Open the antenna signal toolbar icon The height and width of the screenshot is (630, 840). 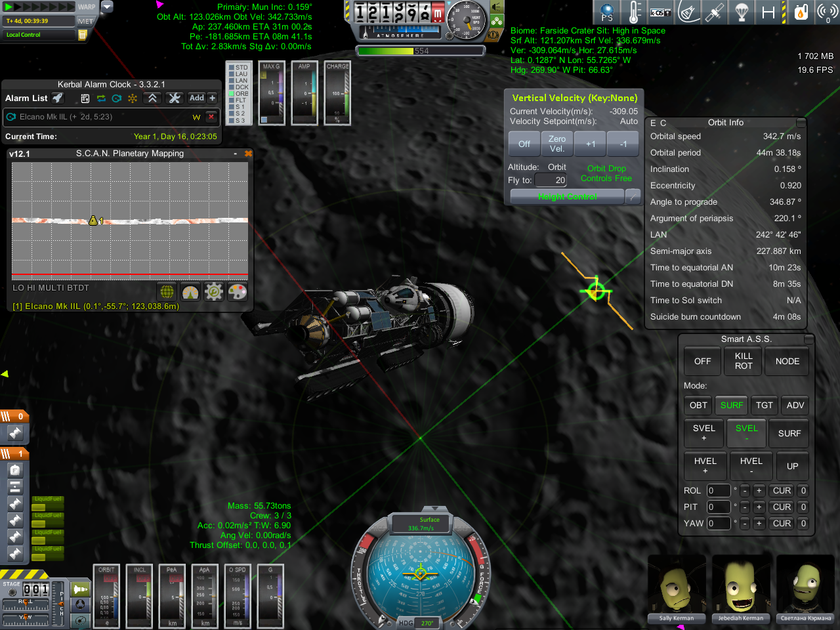(827, 12)
